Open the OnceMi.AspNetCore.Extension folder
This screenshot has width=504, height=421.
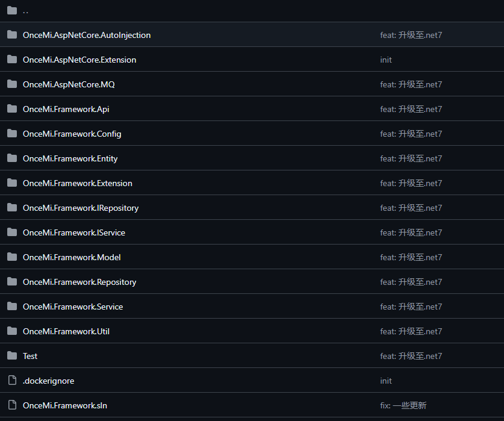point(79,60)
